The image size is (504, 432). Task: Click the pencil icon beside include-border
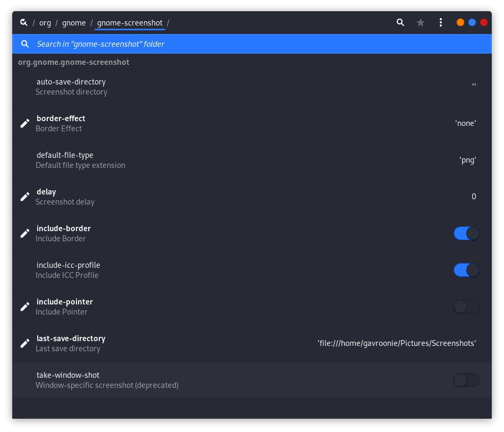(x=25, y=233)
